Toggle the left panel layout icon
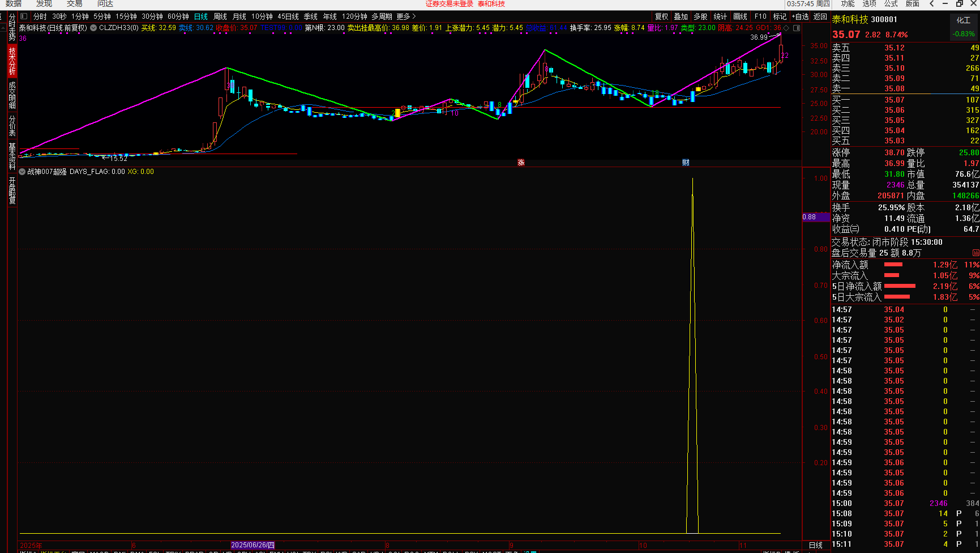The width and height of the screenshot is (980, 553). coord(24,16)
